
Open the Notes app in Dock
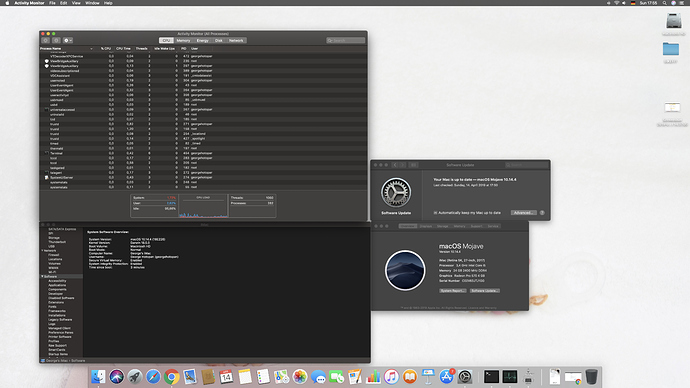245,377
